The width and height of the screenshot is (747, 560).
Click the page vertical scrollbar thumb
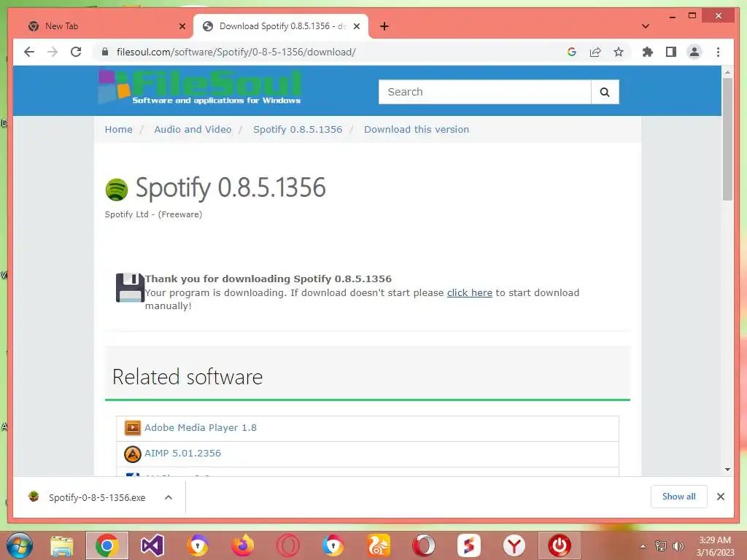(x=727, y=139)
